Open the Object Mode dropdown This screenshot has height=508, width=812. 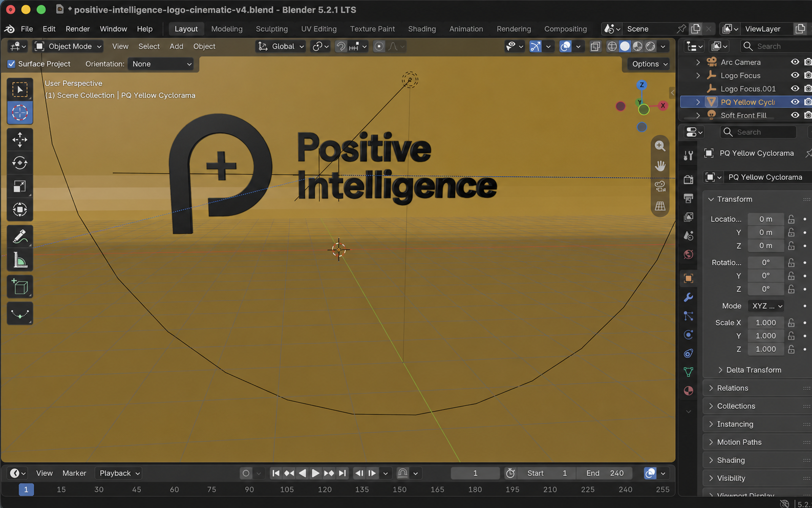click(x=69, y=47)
